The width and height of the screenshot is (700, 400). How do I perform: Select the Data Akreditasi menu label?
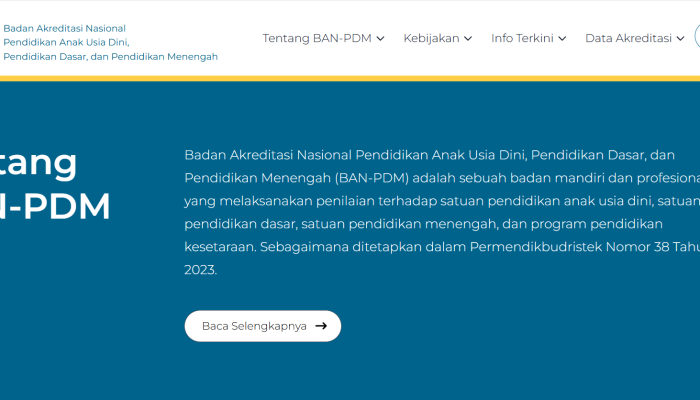[628, 38]
